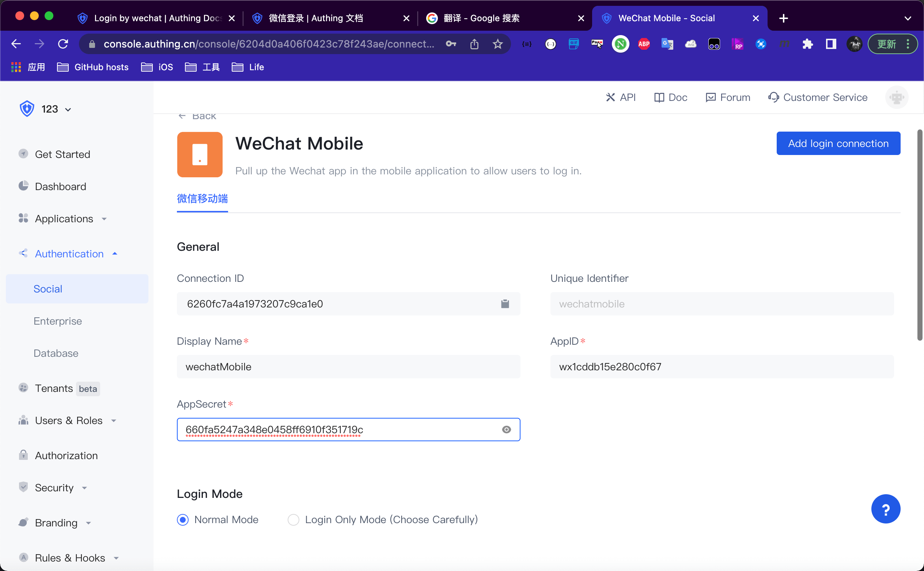
Task: Click the user avatar robot icon
Action: pos(897,98)
